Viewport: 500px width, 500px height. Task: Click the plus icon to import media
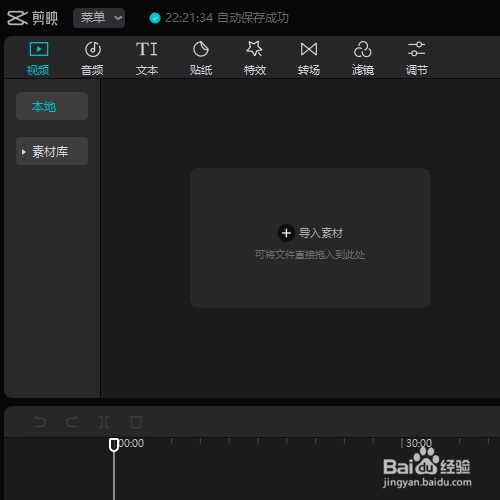click(x=286, y=233)
